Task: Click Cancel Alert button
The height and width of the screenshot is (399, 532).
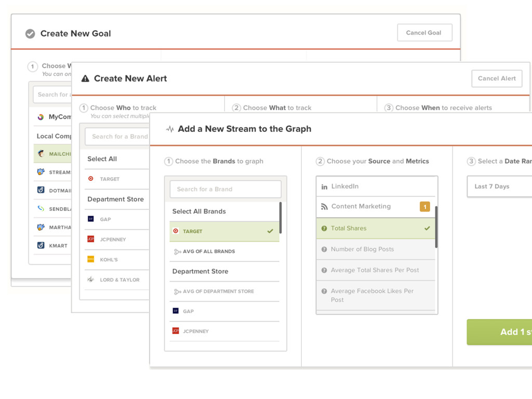Action: pos(497,78)
